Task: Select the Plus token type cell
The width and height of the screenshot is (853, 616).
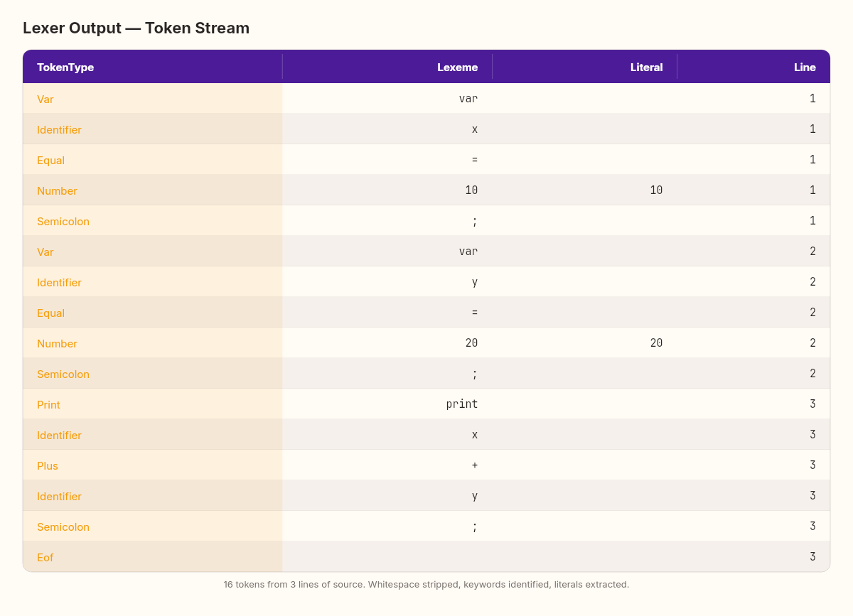Action: click(153, 465)
